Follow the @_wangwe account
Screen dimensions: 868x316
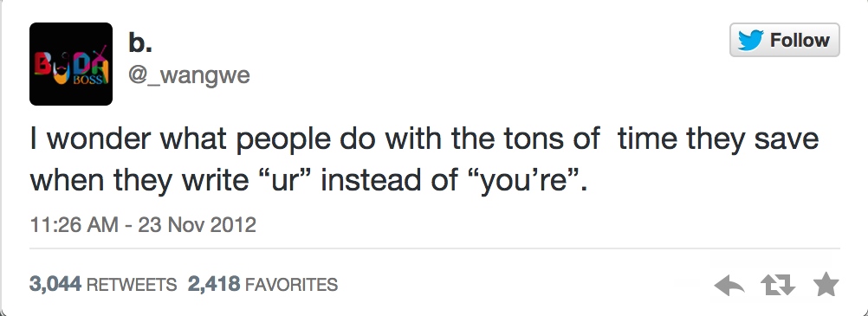click(x=785, y=40)
